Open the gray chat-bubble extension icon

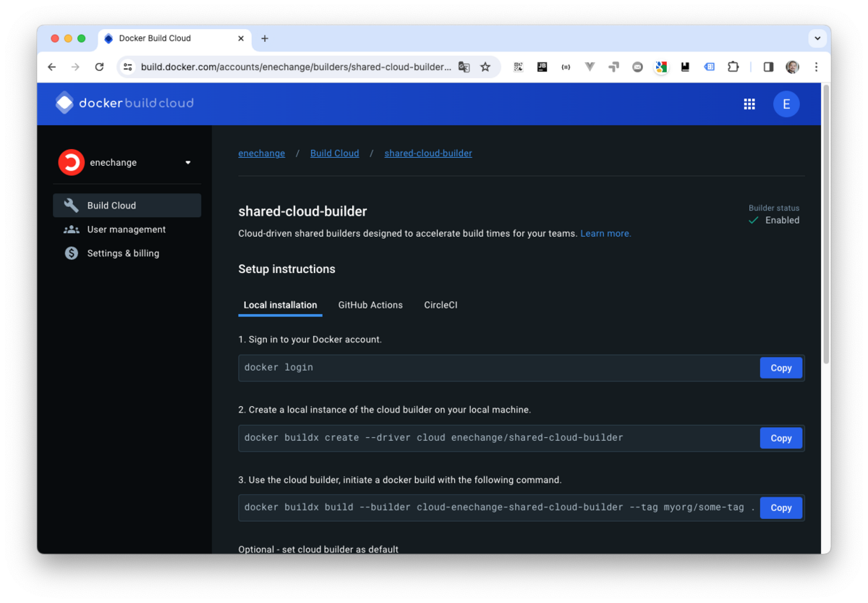[637, 67]
